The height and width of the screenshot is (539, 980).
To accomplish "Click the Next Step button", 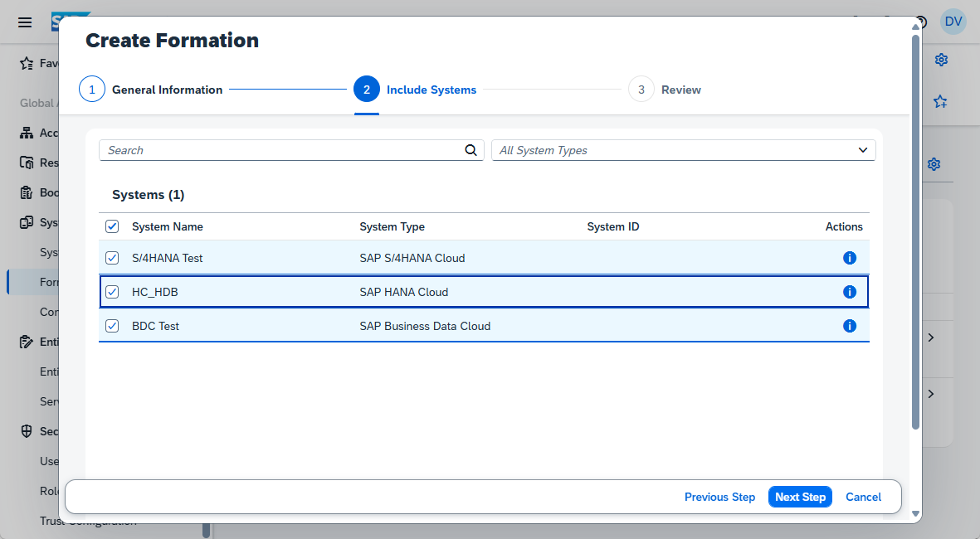I will click(x=800, y=498).
